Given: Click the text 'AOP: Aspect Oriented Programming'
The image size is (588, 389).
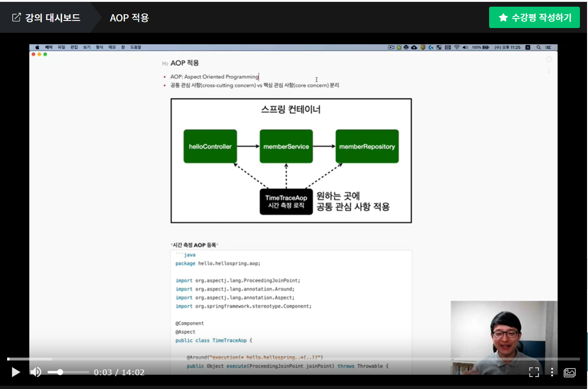Looking at the screenshot, I should (x=214, y=77).
